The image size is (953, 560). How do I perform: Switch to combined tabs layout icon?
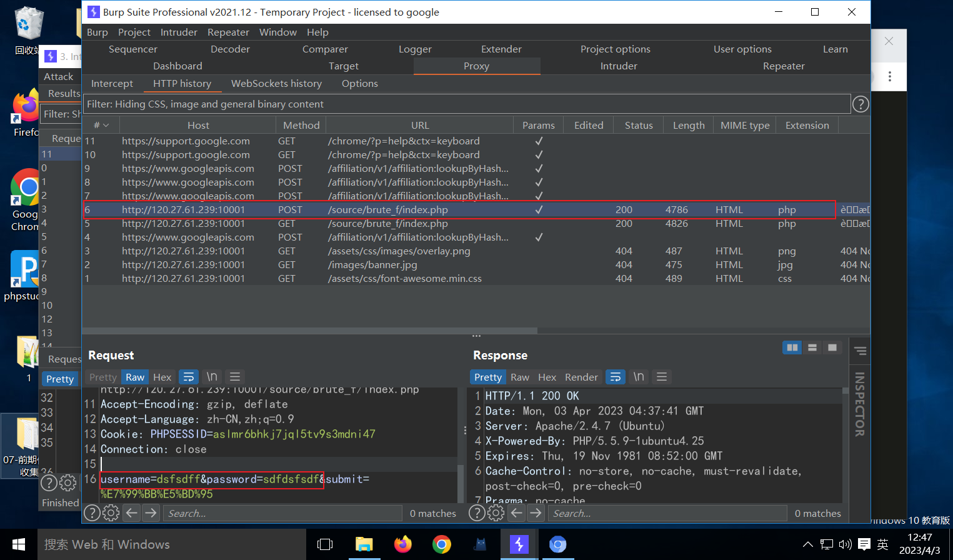(832, 347)
